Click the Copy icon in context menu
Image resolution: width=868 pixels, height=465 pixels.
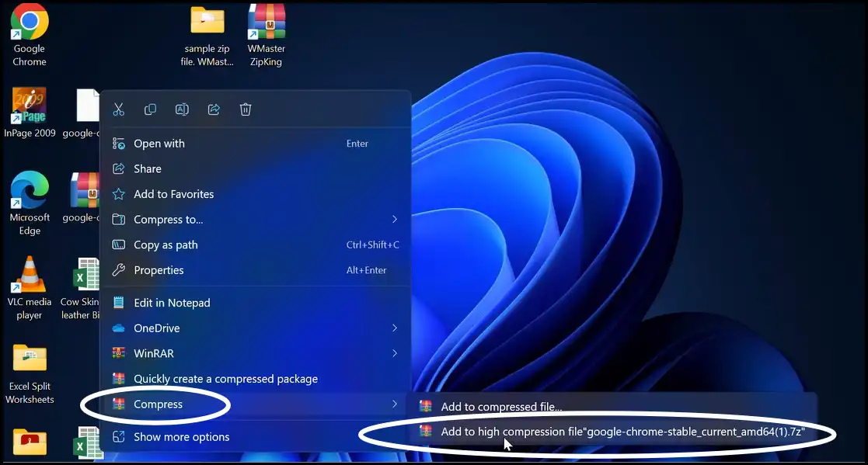click(150, 109)
